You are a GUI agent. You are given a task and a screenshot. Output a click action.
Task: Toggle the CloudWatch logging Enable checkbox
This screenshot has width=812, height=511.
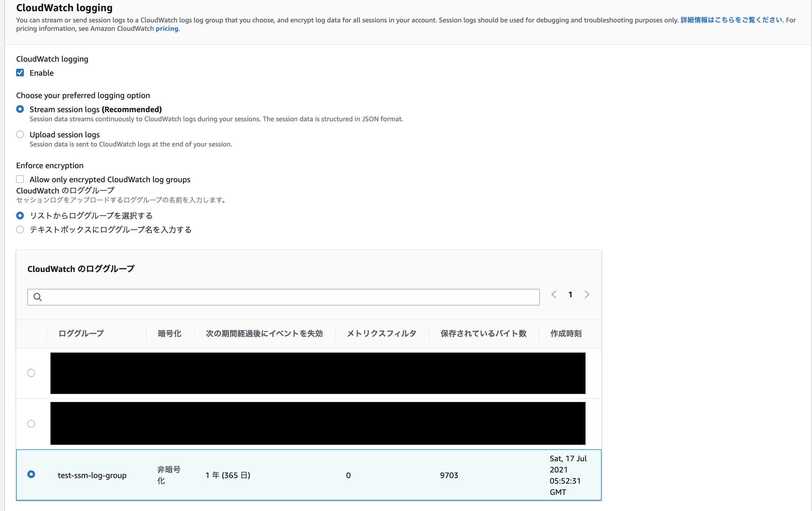click(x=20, y=73)
